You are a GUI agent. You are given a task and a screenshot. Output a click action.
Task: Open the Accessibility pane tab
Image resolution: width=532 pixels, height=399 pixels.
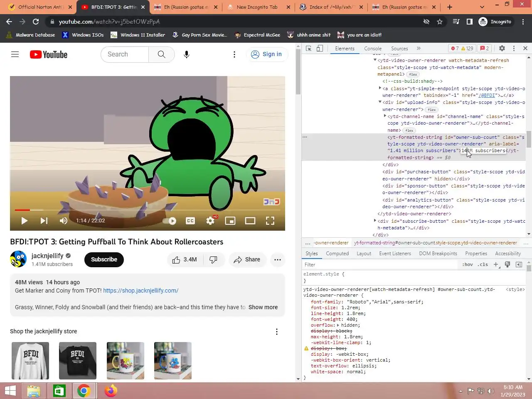(x=508, y=254)
